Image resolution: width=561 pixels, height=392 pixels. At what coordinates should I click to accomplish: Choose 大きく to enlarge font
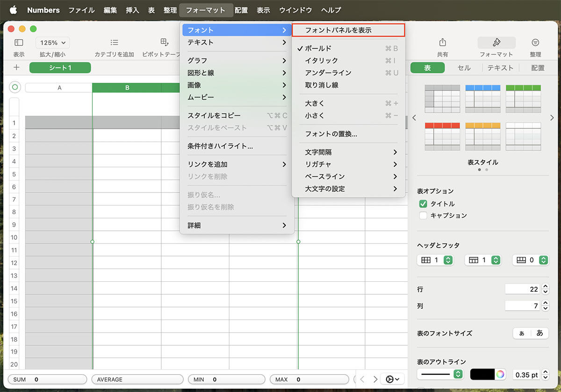point(348,103)
